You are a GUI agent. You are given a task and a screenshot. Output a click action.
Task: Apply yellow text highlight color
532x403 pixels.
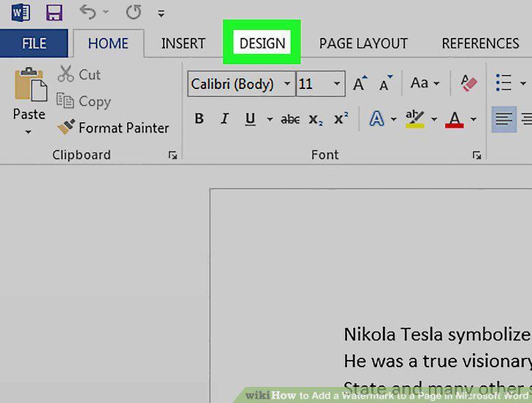pos(415,119)
